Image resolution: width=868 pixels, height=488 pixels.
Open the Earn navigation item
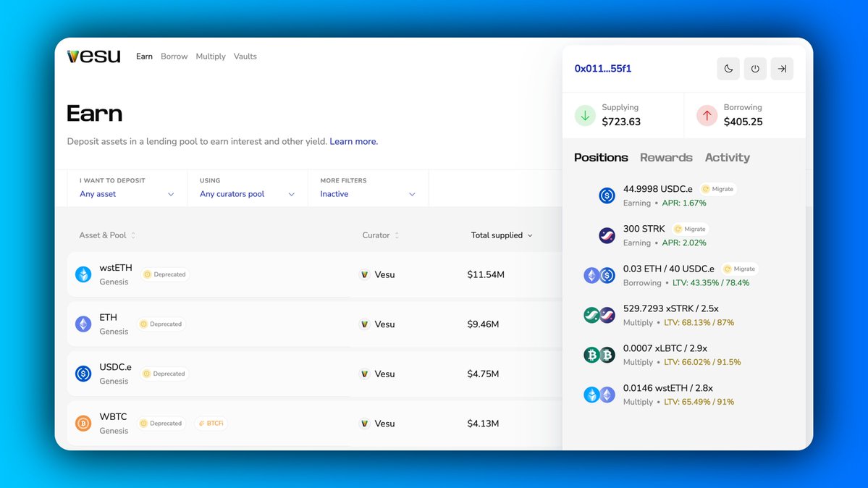click(x=144, y=56)
